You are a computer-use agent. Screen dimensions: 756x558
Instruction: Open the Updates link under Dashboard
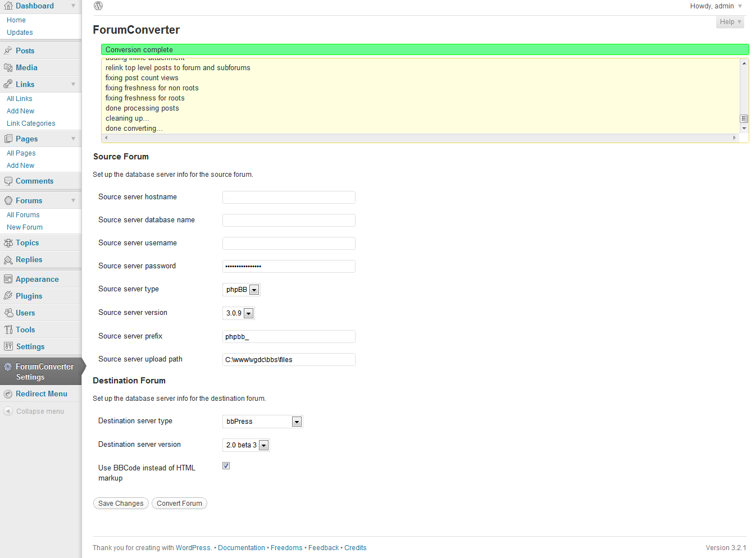(20, 33)
